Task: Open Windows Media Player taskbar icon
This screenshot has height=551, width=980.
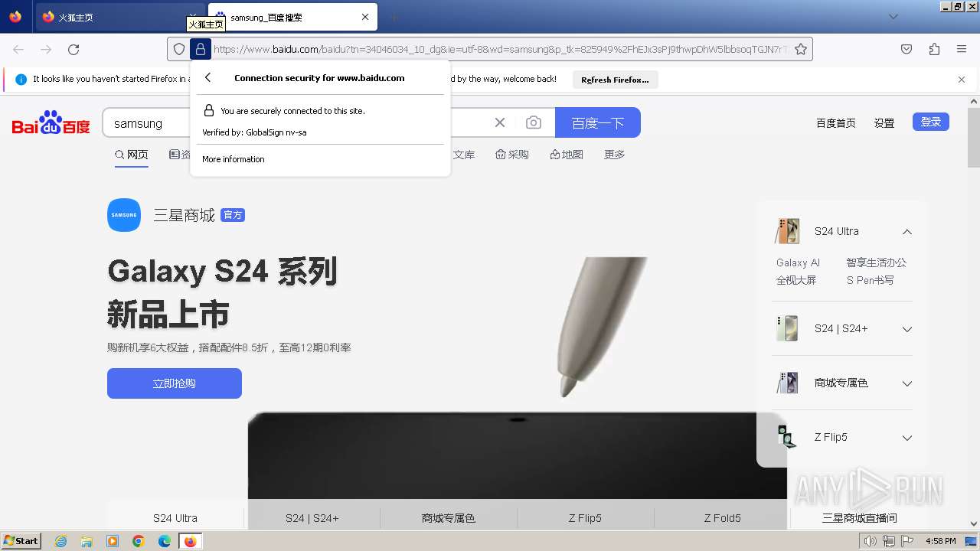Action: pos(113,541)
